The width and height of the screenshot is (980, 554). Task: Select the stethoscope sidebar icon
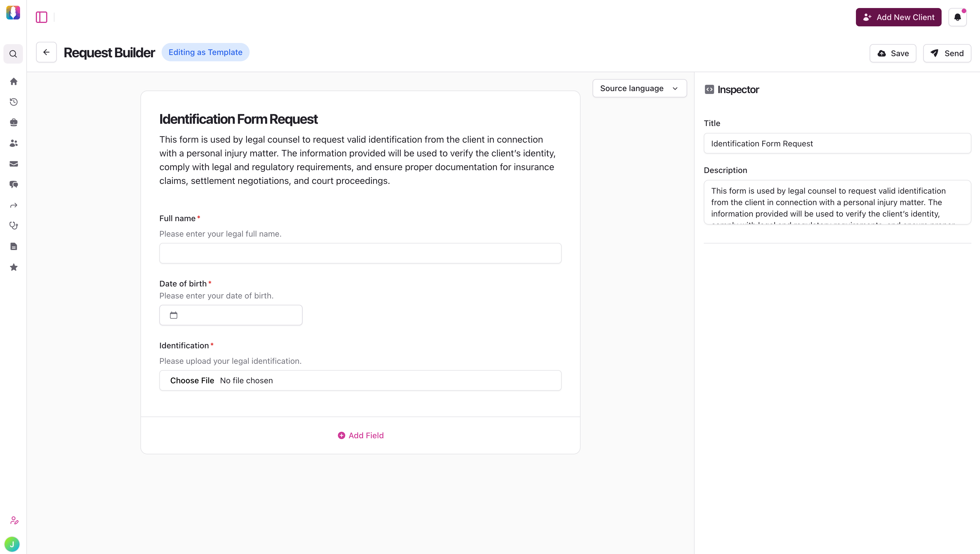(13, 225)
